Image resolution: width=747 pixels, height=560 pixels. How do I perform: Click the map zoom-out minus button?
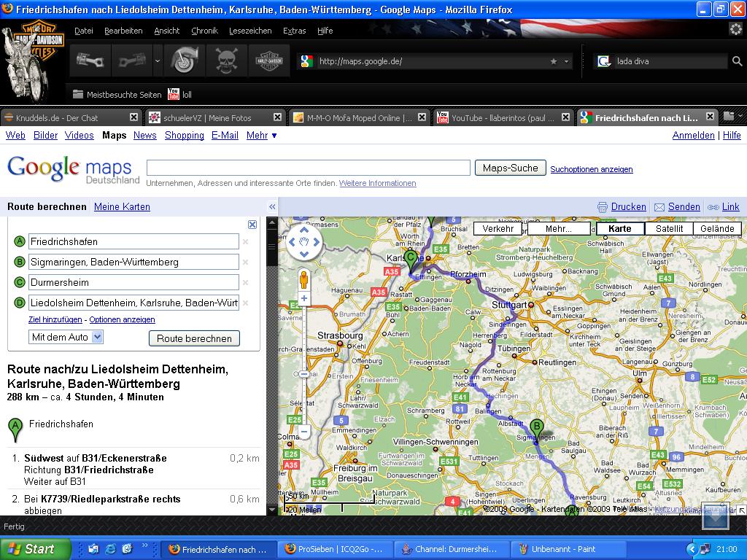[x=304, y=432]
